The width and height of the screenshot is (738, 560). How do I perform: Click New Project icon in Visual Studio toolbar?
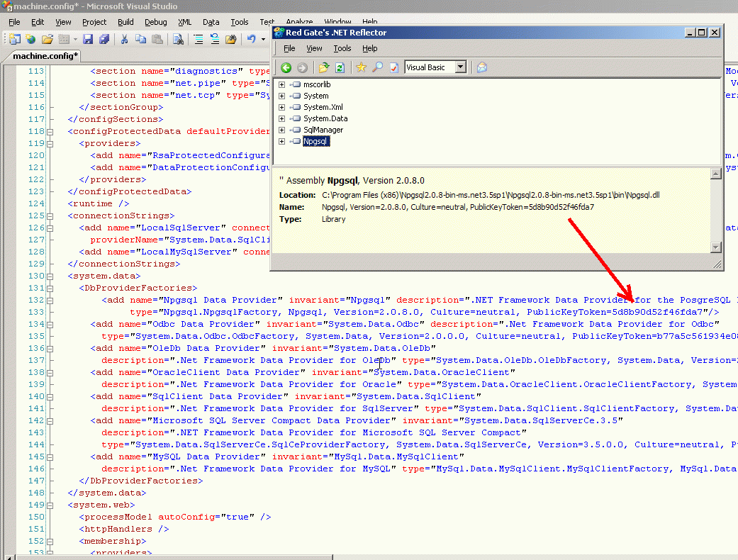(x=15, y=39)
